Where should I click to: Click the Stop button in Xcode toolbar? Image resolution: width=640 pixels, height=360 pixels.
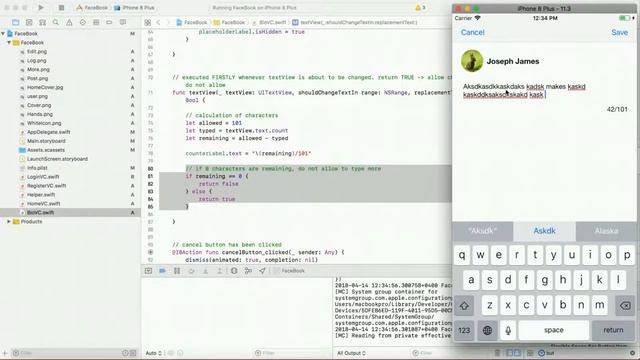(61, 8)
